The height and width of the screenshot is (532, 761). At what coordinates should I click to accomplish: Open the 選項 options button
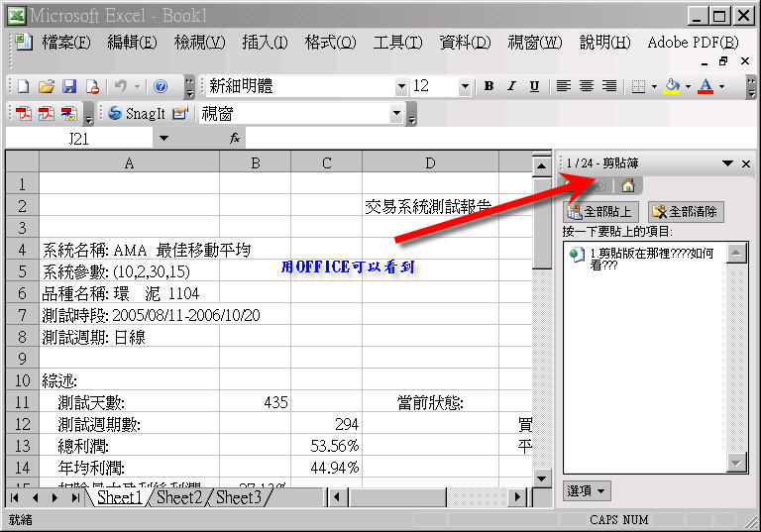(x=587, y=490)
